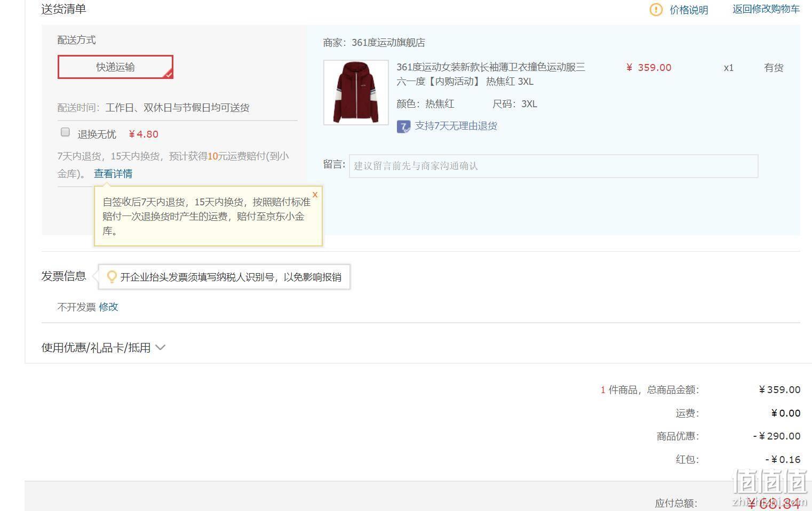Click the 运费 amount ¥0.00
The image size is (812, 511).
(x=786, y=413)
